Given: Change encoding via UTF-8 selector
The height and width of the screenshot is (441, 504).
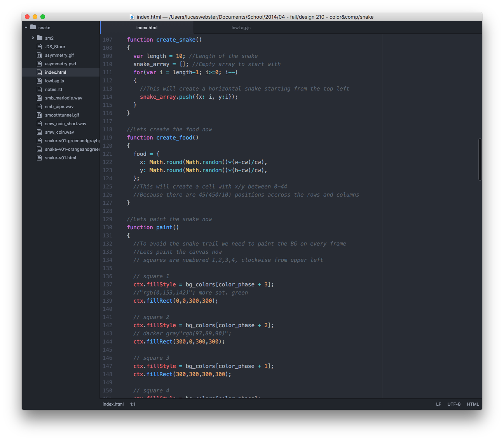Looking at the screenshot, I should point(454,404).
